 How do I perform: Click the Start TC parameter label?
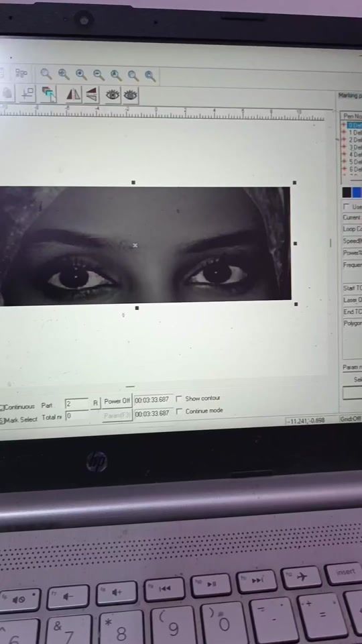pos(352,288)
